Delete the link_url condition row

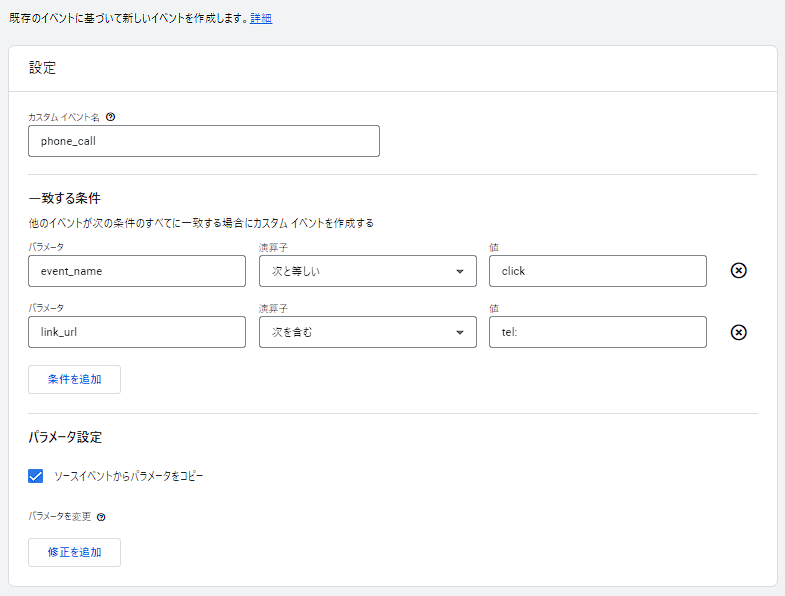(x=738, y=332)
